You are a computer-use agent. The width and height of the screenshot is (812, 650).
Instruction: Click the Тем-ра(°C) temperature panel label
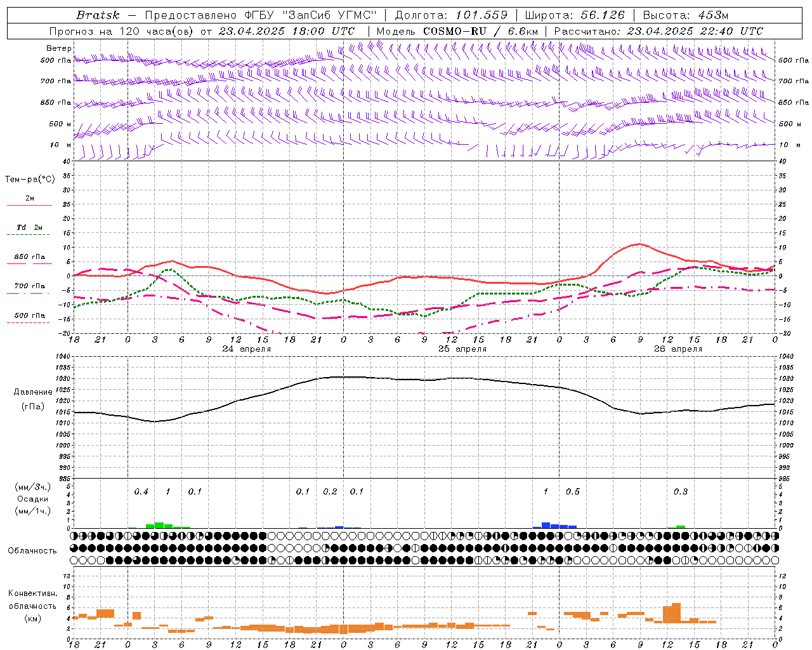point(30,180)
